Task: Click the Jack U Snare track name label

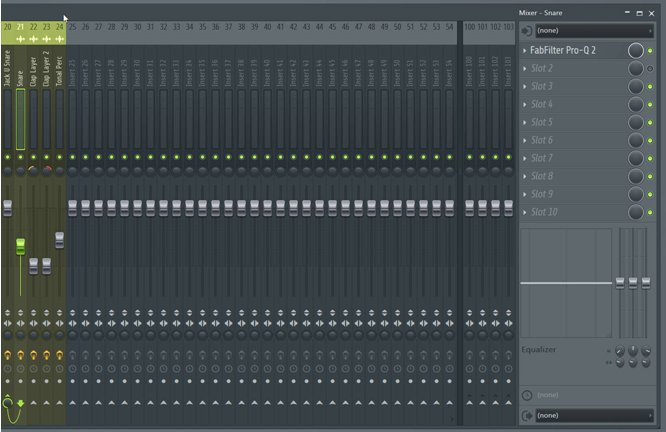Action: click(x=7, y=68)
